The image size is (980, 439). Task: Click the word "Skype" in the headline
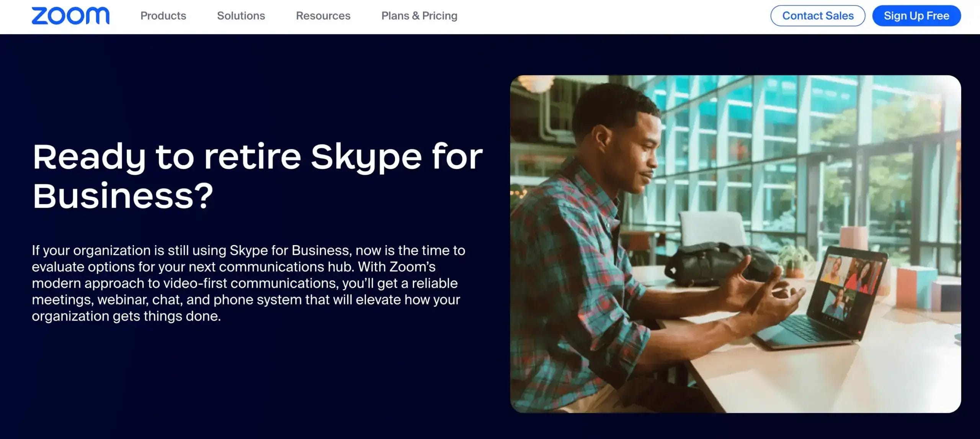[x=366, y=157]
